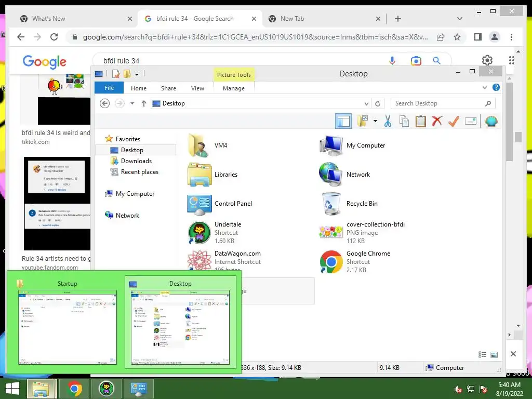Click the Chrome share page icon
Screen dimensions: 532x399
441,37
